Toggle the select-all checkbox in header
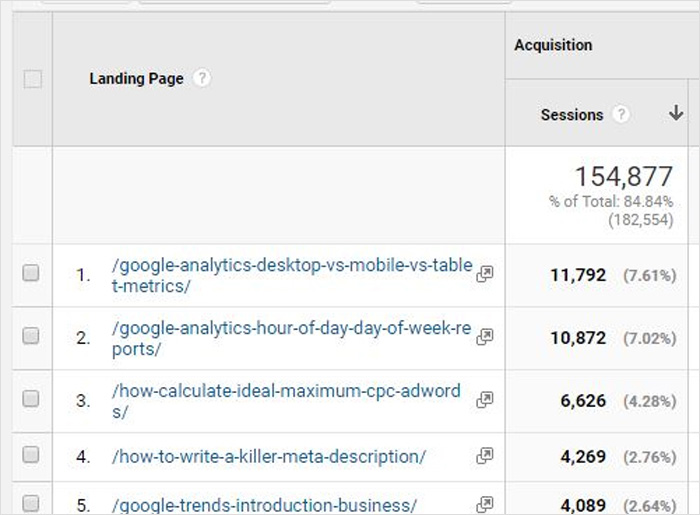This screenshot has height=515, width=700. point(33,79)
